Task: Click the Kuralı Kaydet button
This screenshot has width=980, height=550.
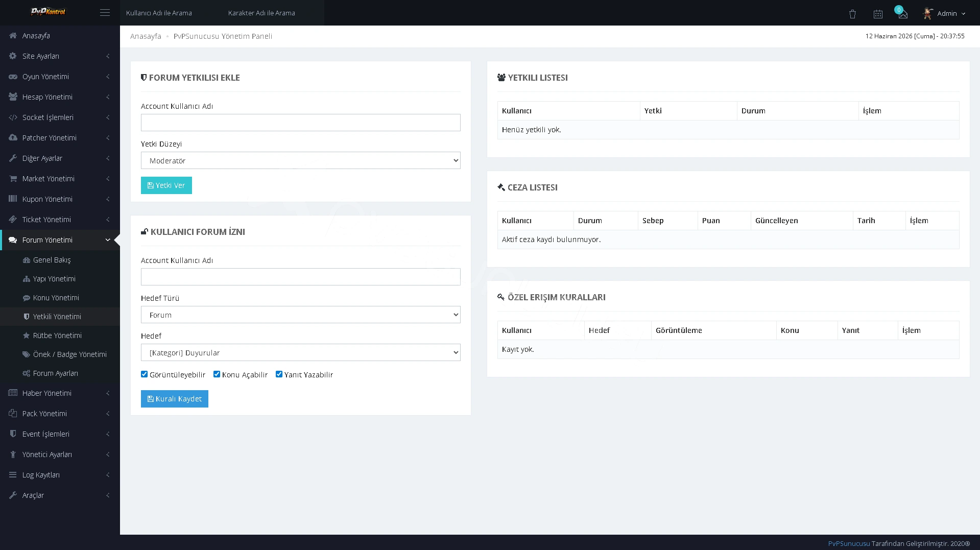Action: tap(175, 399)
